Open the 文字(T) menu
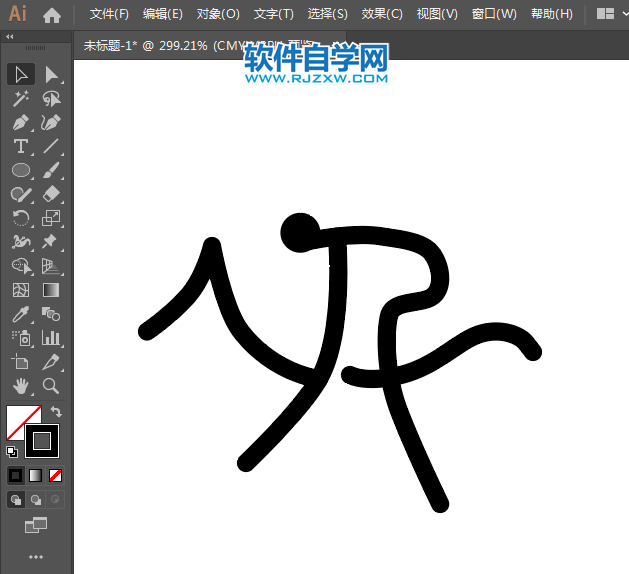 pos(274,14)
